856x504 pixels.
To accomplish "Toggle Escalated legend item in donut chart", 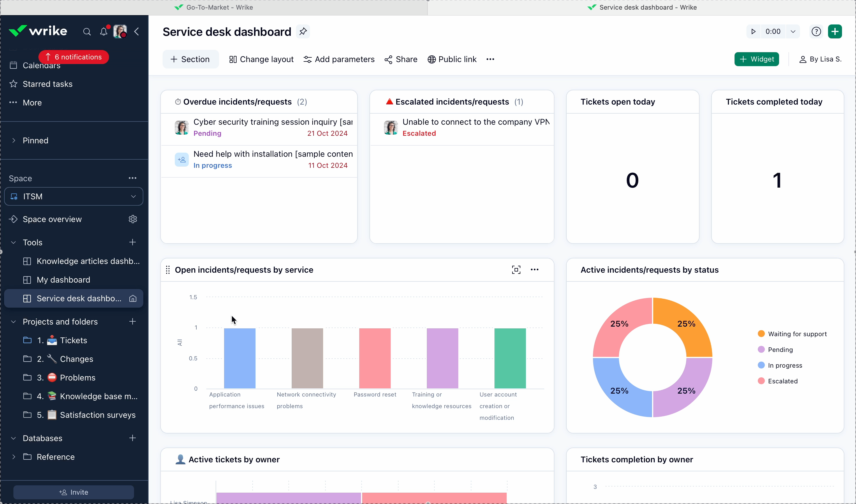I will click(x=782, y=381).
